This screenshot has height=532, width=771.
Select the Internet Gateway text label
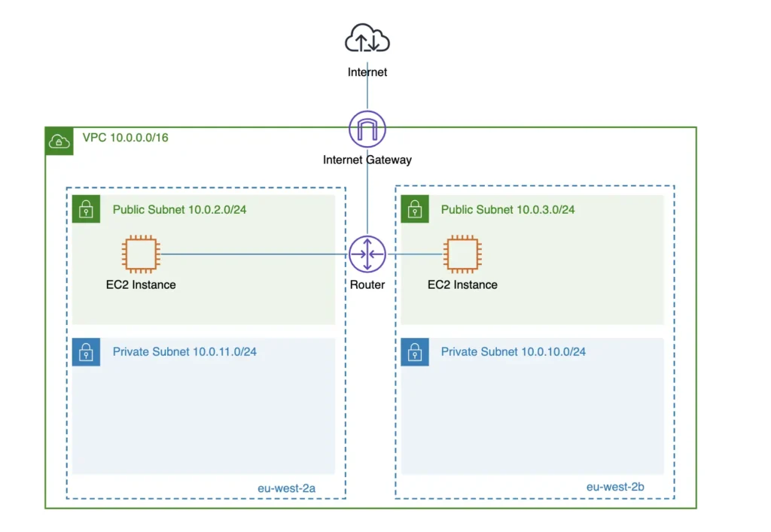pos(367,160)
